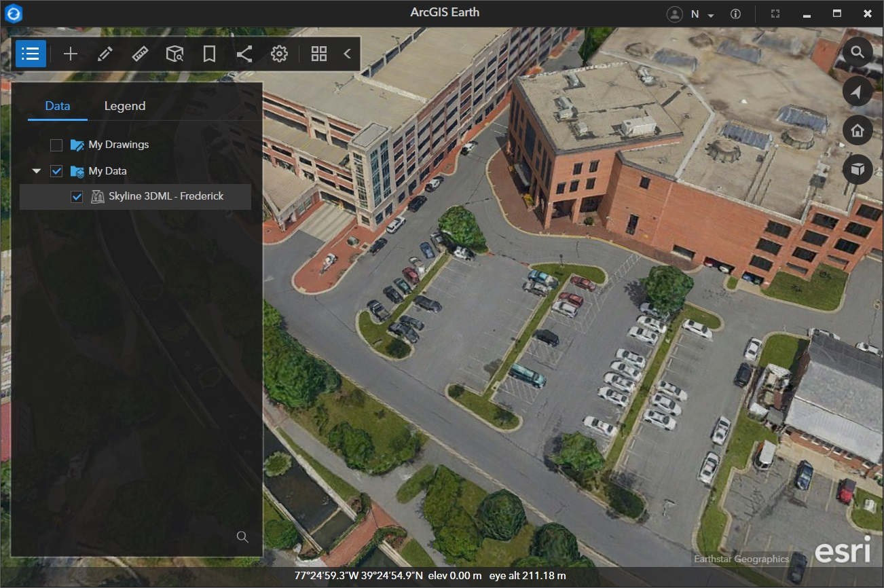
Task: Hide the Skyline 3DML - Frederick layer
Action: (x=77, y=197)
